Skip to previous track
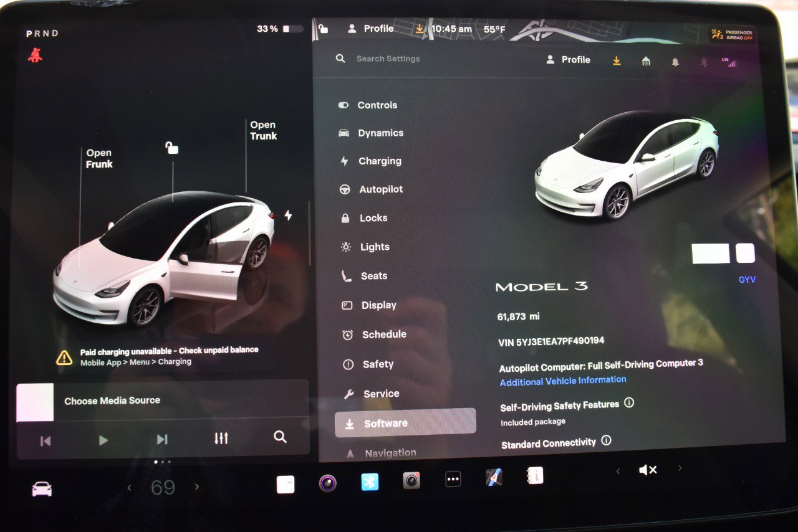798x532 pixels. click(x=45, y=440)
